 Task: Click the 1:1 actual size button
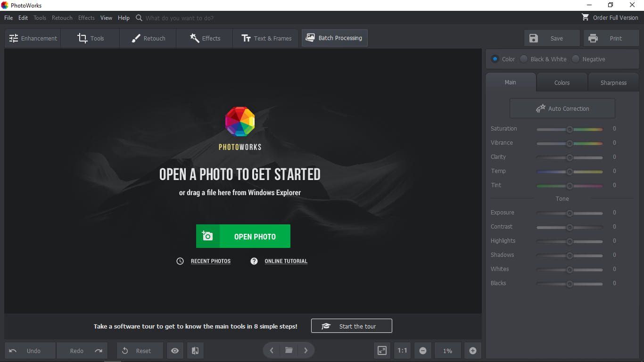(x=402, y=351)
